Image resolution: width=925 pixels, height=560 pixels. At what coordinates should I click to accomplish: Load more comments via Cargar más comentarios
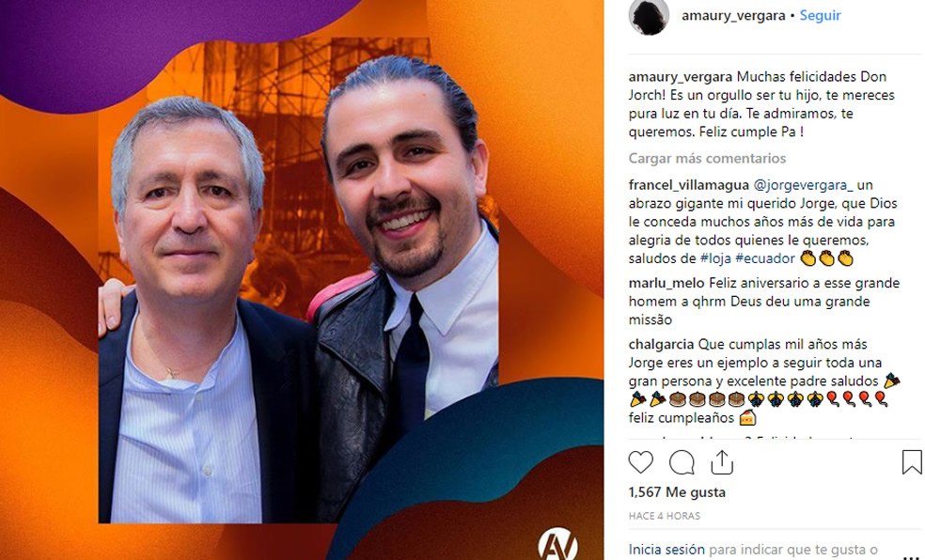(x=707, y=159)
